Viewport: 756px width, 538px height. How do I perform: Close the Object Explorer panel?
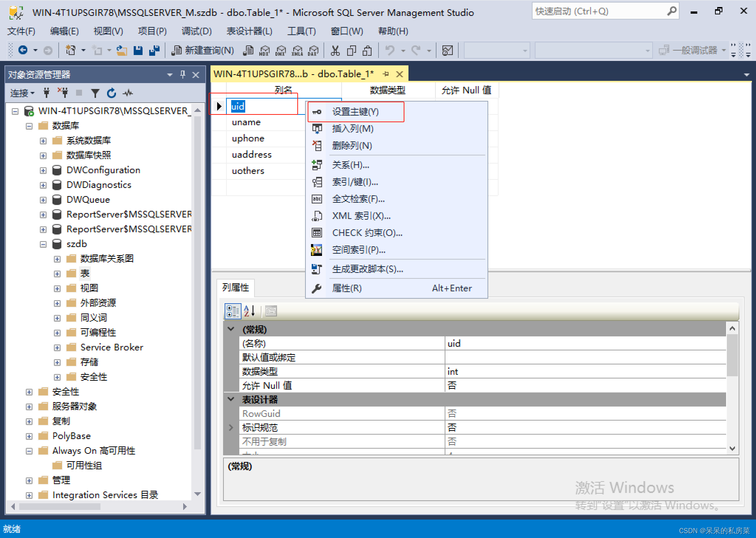pyautogui.click(x=196, y=75)
